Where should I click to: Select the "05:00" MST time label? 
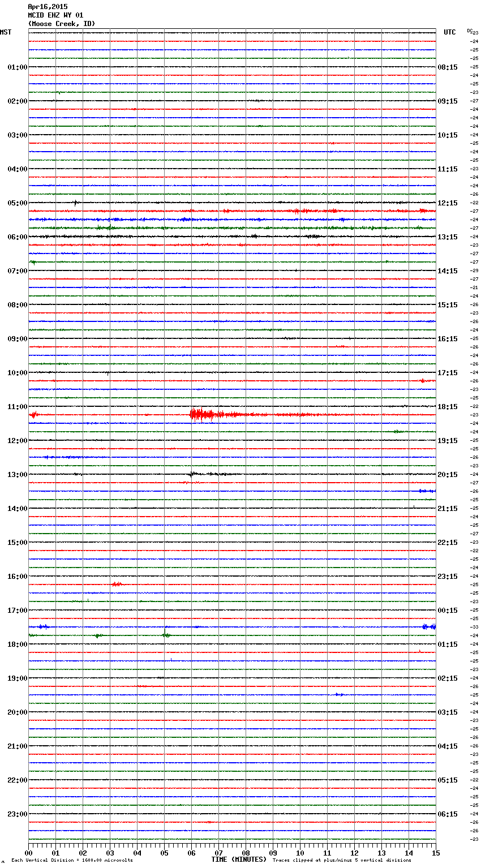(x=18, y=203)
